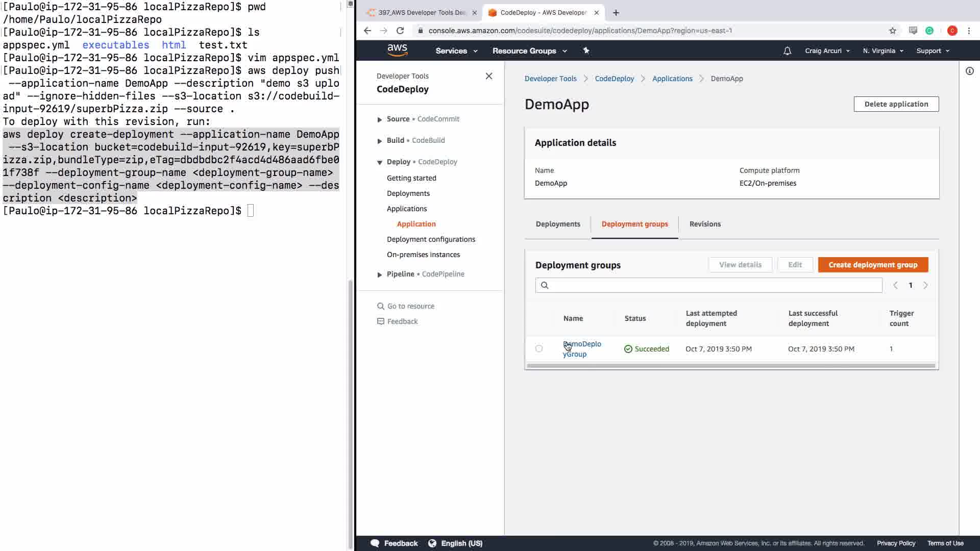Click the AWS logo home icon
The height and width of the screenshot is (551, 980).
click(397, 50)
